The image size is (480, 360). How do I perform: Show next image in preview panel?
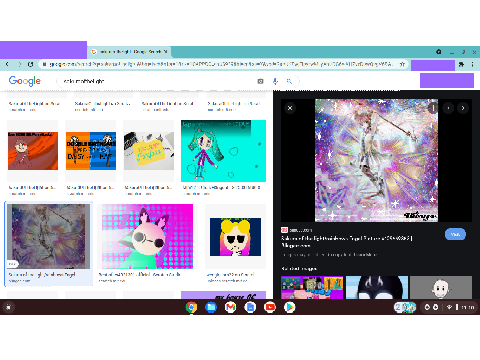(x=463, y=108)
